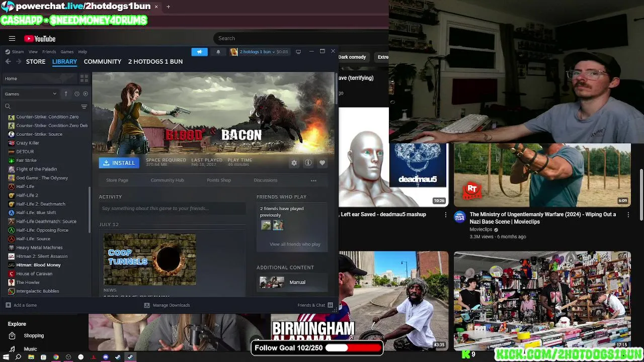Click View all friends who play
Viewport: 644px width, 362px height.
[295, 244]
